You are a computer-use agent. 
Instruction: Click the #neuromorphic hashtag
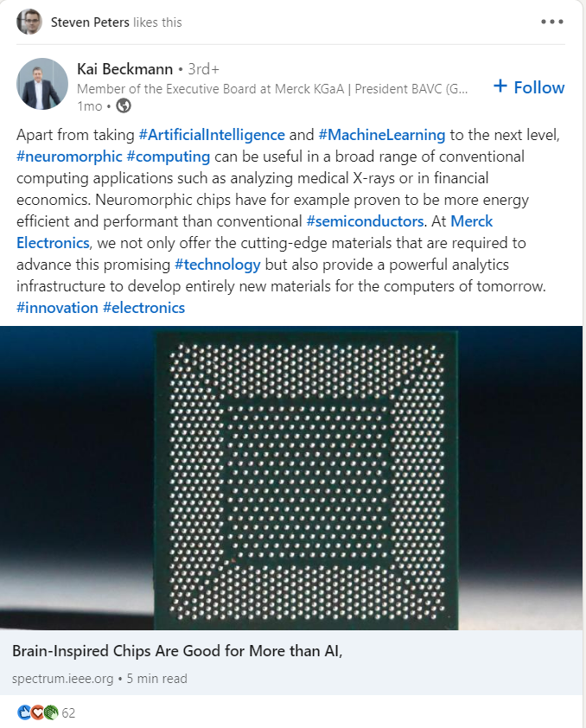pyautogui.click(x=69, y=156)
